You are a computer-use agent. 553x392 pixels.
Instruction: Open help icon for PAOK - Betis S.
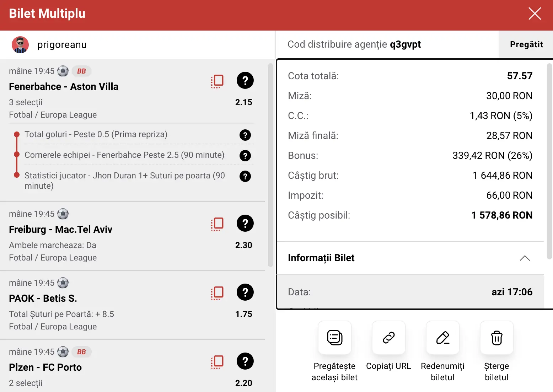pyautogui.click(x=245, y=292)
